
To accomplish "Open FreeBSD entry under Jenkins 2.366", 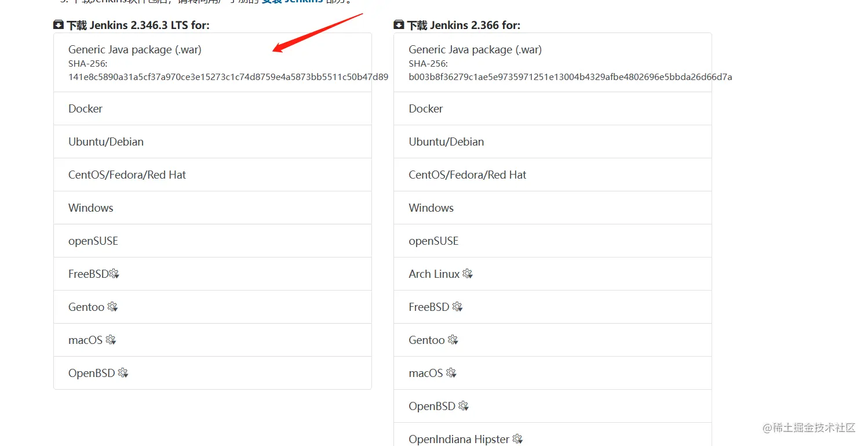I will (x=553, y=307).
